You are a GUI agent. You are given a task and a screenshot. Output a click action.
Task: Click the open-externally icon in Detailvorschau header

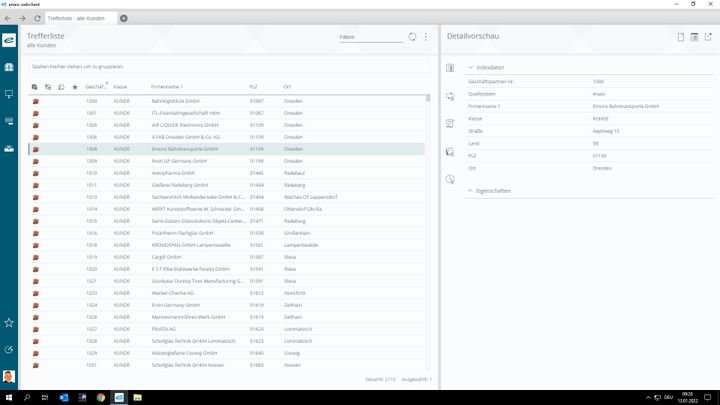point(708,37)
